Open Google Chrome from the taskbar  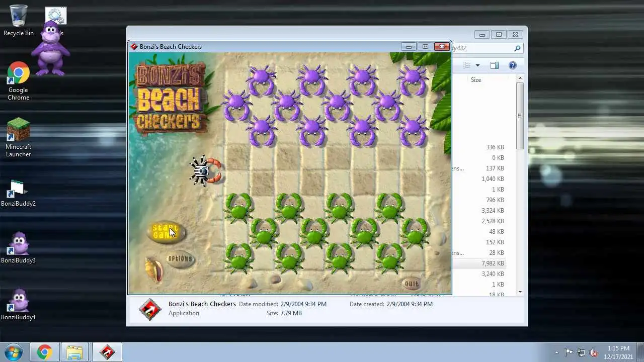[x=45, y=352]
